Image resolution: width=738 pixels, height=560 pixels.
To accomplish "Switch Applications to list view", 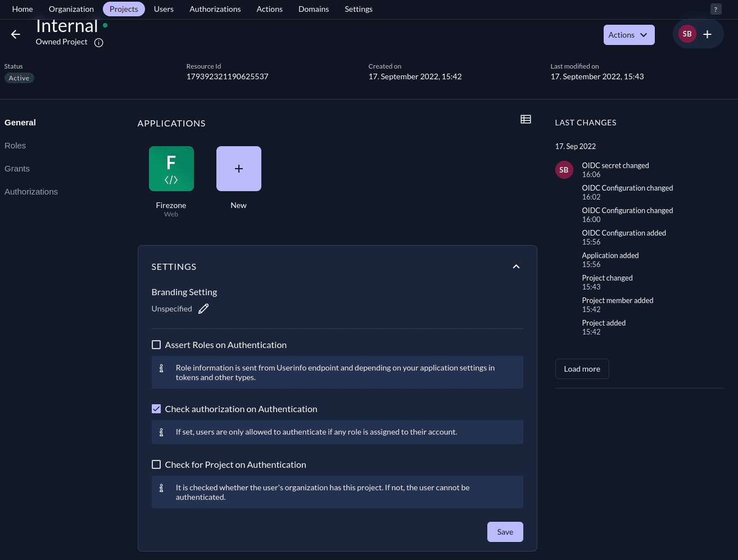I will click(526, 119).
